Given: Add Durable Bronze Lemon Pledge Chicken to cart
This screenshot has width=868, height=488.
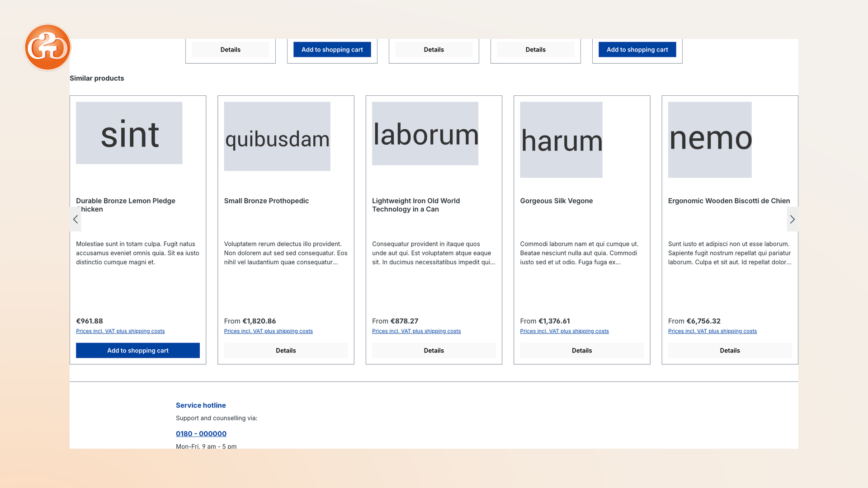Looking at the screenshot, I should [x=138, y=351].
